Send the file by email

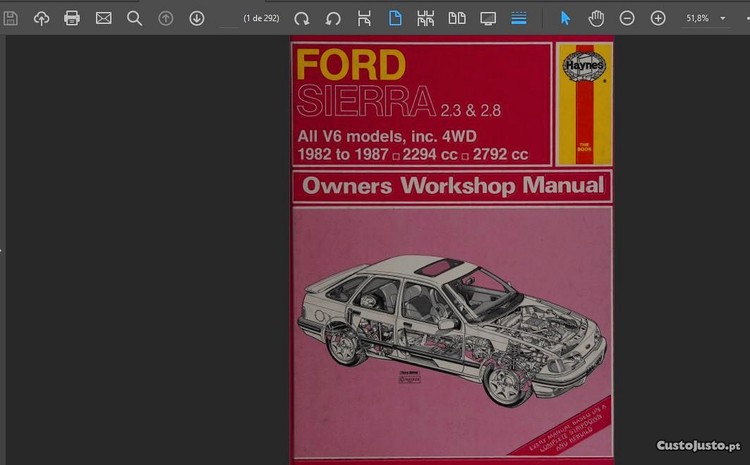click(103, 18)
